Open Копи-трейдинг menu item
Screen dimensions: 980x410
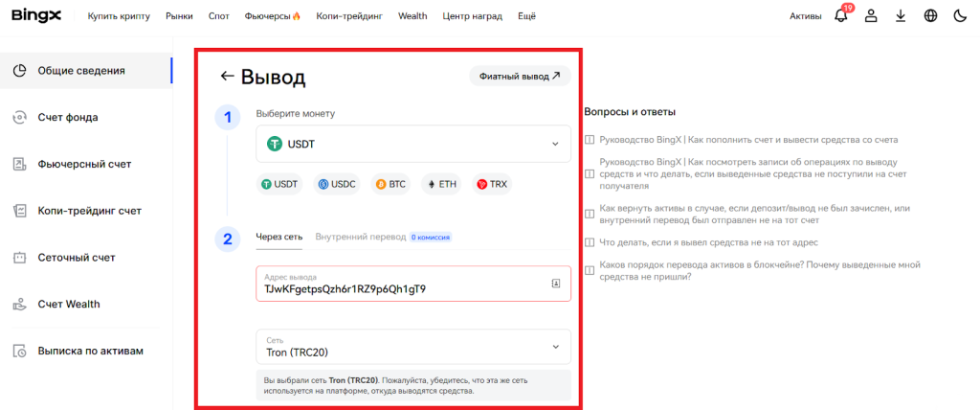(349, 16)
